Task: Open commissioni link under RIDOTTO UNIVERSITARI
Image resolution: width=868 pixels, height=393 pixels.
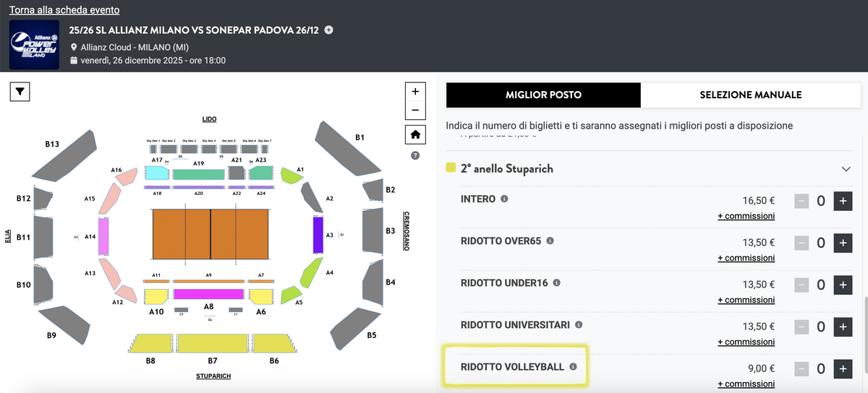Action: coord(746,342)
